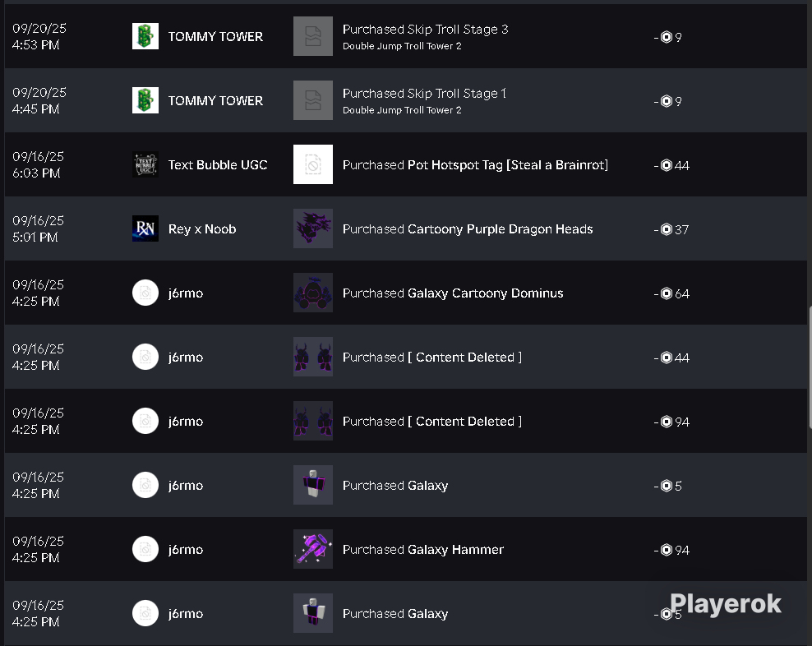
Task: Open Double Jump Troll Tower 2 under Stage 1
Action: click(x=402, y=110)
